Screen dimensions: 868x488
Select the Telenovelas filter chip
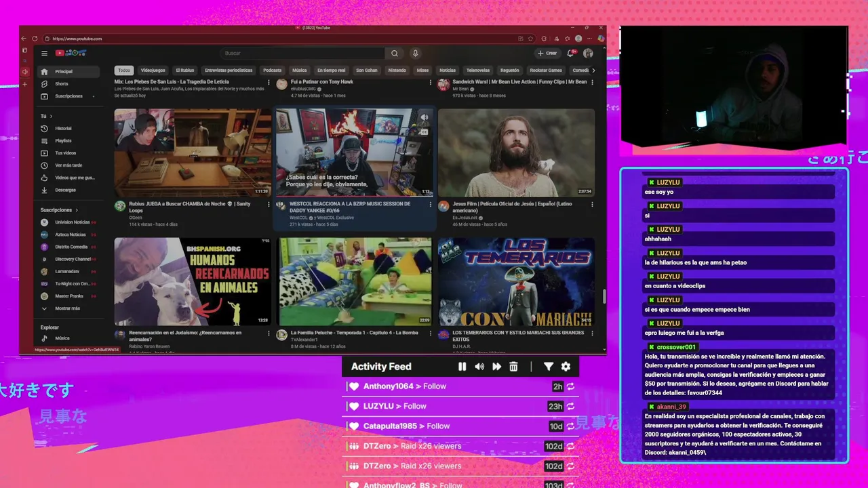[x=478, y=70]
